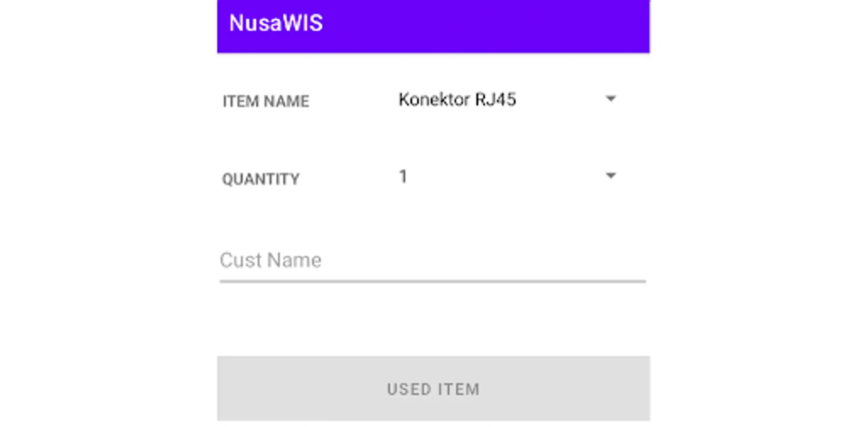Click the QUANTITY label
The height and width of the screenshot is (427, 868).
pyautogui.click(x=261, y=179)
